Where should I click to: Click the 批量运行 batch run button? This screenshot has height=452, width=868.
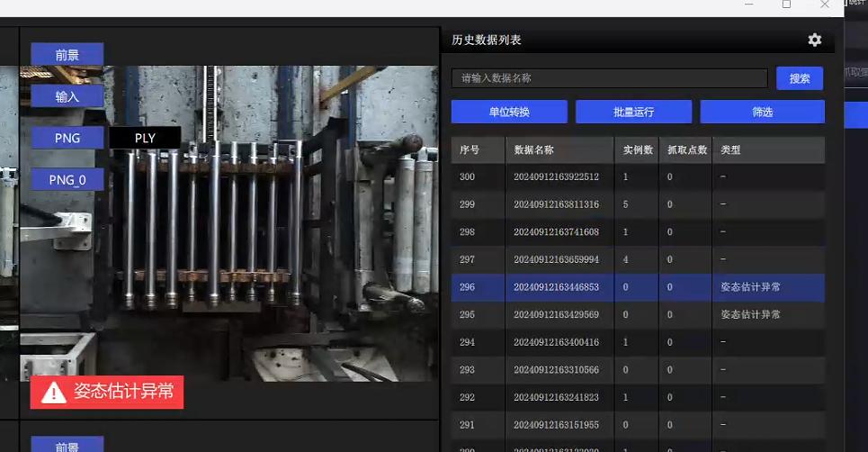(x=634, y=112)
